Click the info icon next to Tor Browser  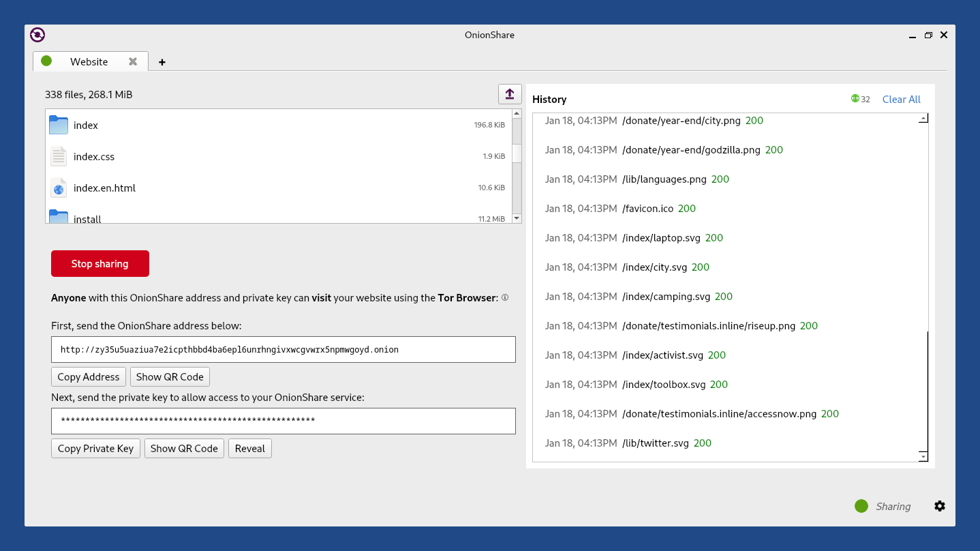(x=505, y=297)
